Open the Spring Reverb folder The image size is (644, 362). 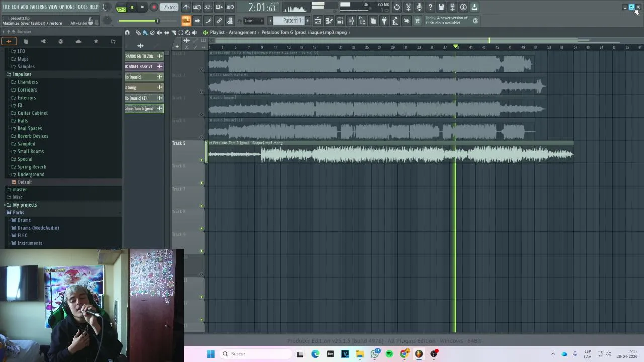(32, 167)
